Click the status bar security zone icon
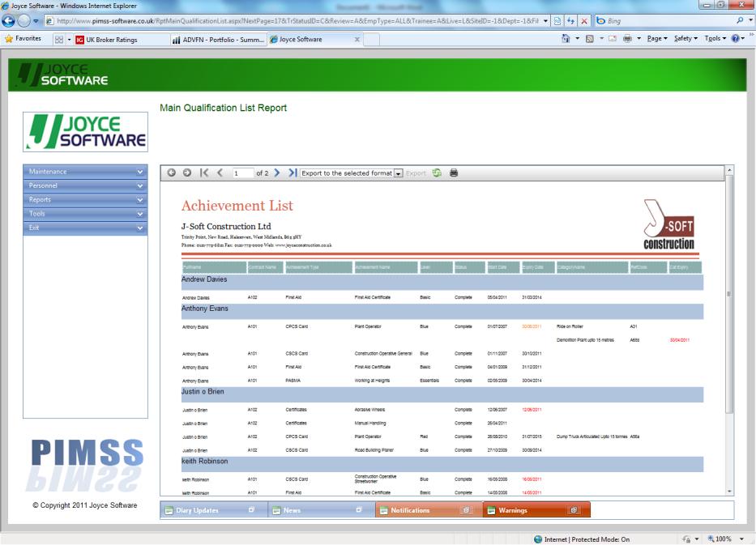The height and width of the screenshot is (545, 756). pyautogui.click(x=538, y=539)
